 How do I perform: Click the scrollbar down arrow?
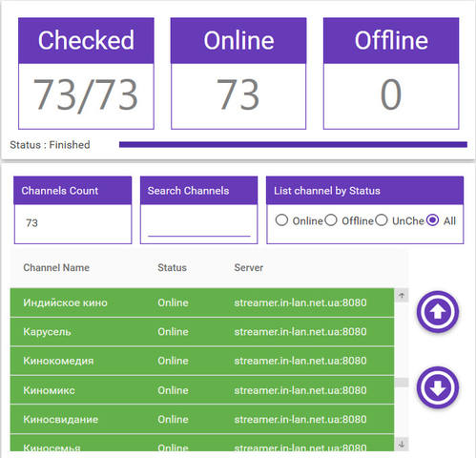(402, 444)
